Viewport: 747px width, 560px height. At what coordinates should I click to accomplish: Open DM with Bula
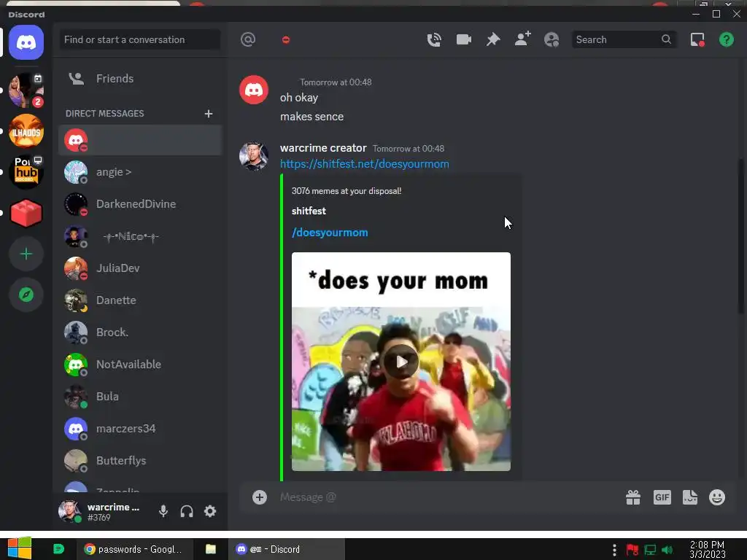pos(140,396)
